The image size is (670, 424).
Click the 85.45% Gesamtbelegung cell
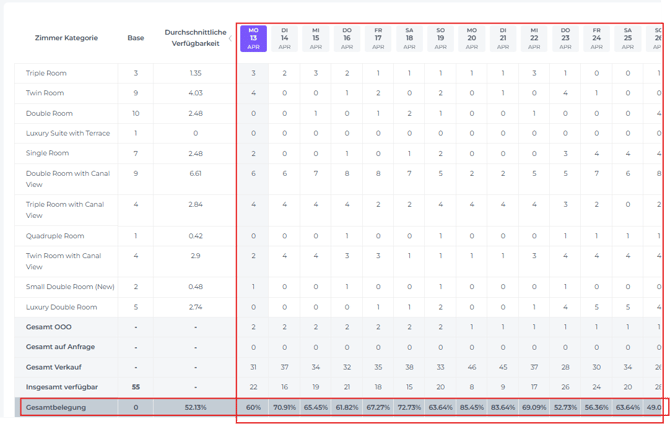pos(472,407)
